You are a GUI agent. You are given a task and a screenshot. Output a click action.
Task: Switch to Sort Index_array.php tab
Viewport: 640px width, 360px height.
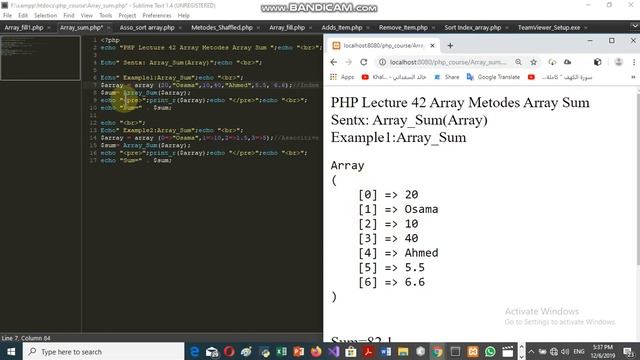473,28
